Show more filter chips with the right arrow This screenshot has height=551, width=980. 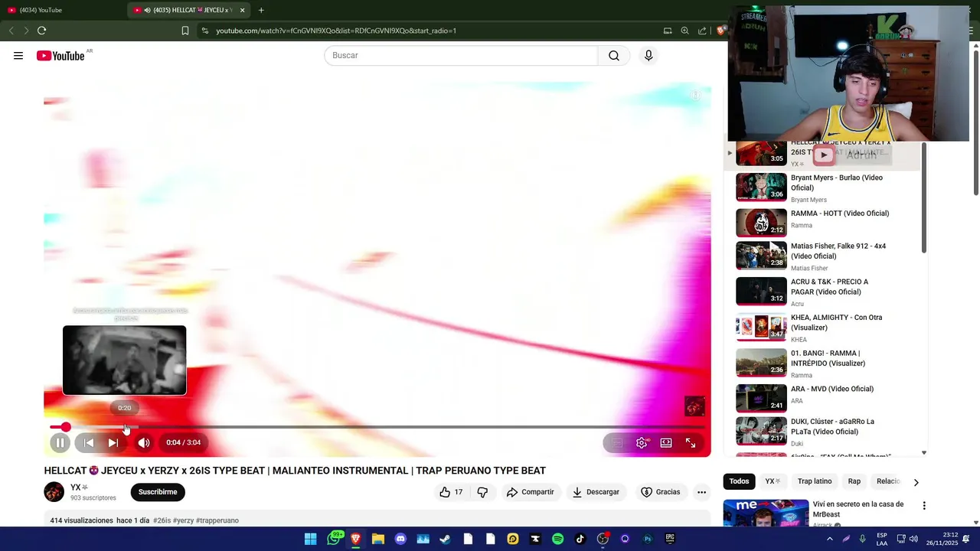[x=916, y=482]
